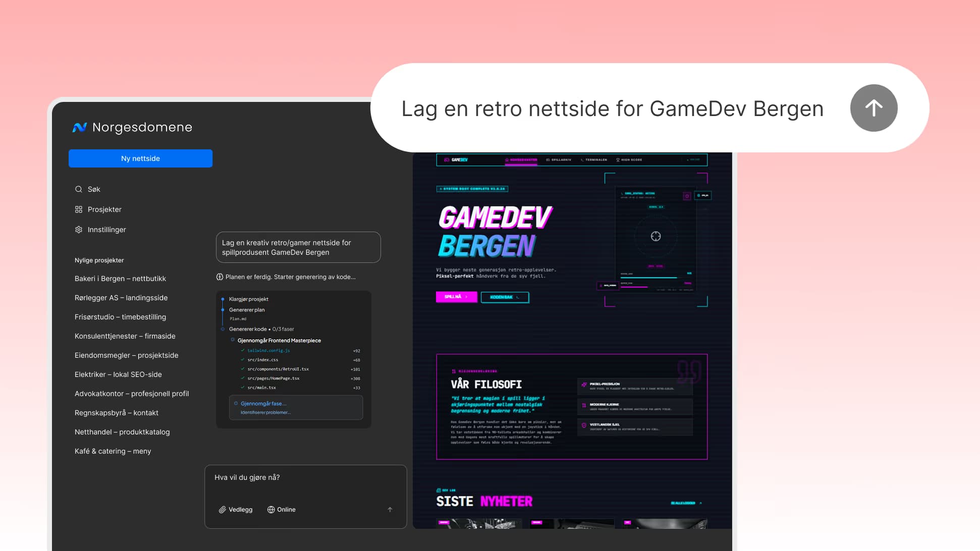Screen dimensions: 980x551
Task: Expand the Gjennomgår fase status box
Action: pos(296,407)
